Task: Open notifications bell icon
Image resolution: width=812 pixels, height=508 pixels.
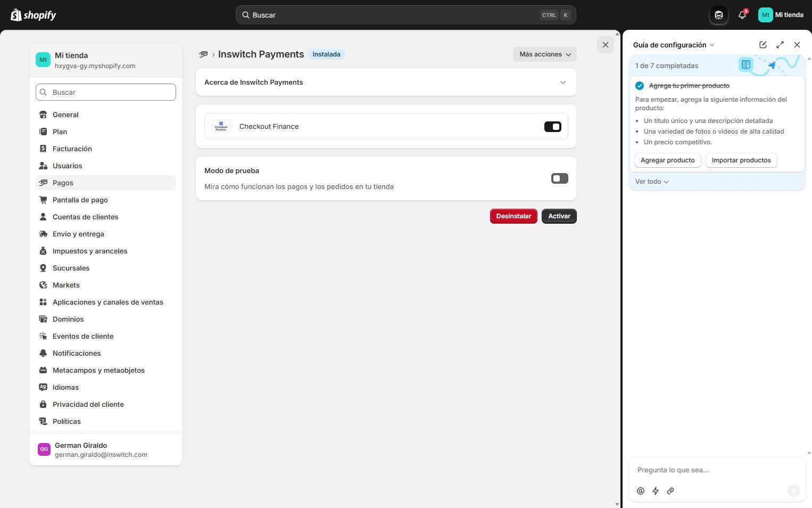Action: click(x=742, y=15)
